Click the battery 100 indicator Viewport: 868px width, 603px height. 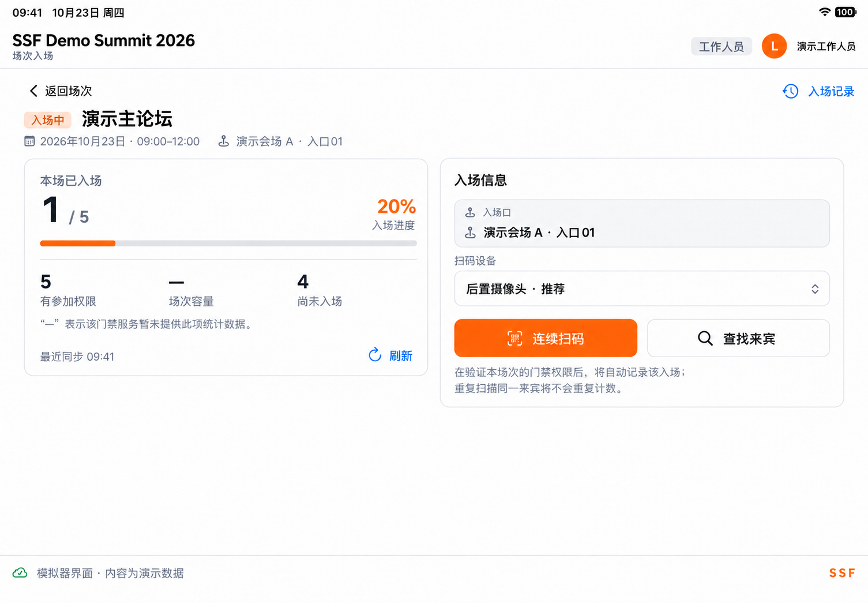click(846, 12)
